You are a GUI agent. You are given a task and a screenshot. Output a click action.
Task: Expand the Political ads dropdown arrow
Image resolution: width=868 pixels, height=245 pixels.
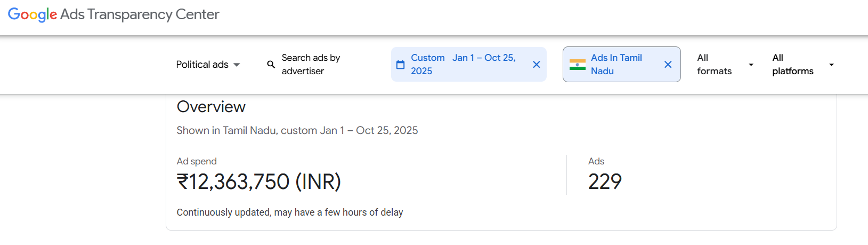[x=237, y=65]
